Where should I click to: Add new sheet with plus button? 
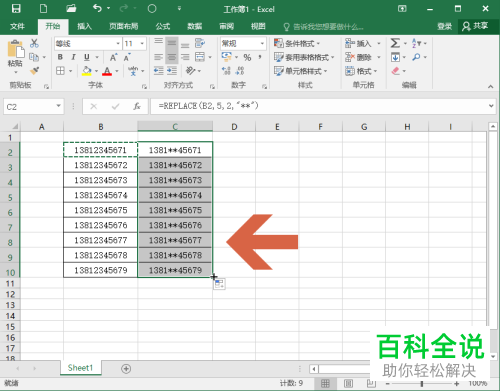126,369
